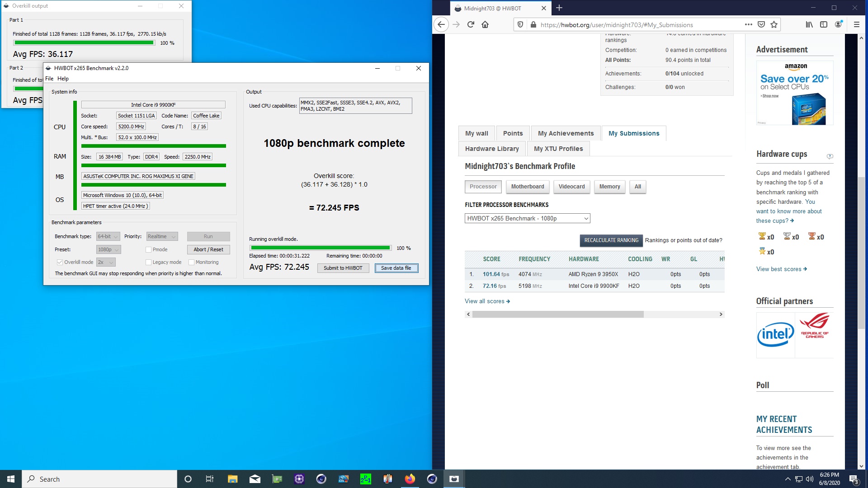Viewport: 868px width, 488px height.
Task: Switch to the My Achievements tab
Action: point(566,133)
